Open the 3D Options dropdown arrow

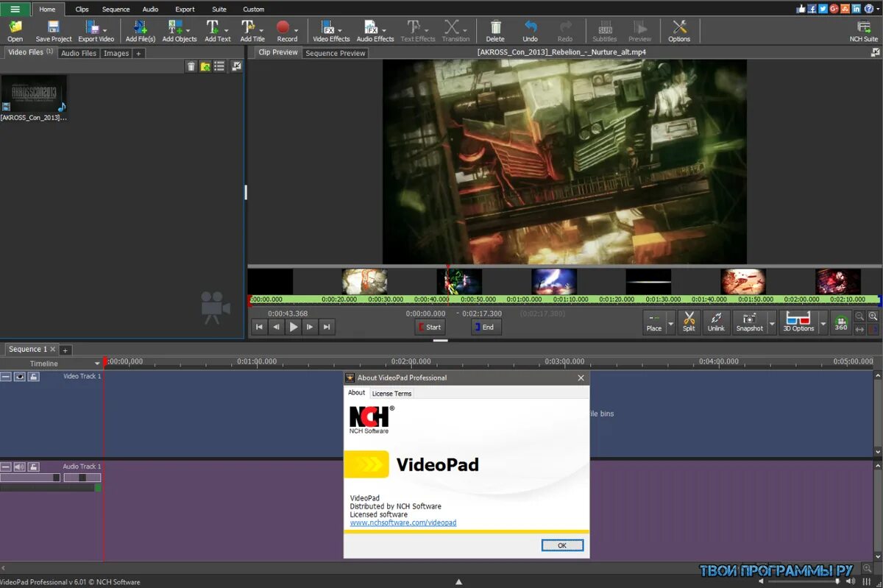(823, 322)
